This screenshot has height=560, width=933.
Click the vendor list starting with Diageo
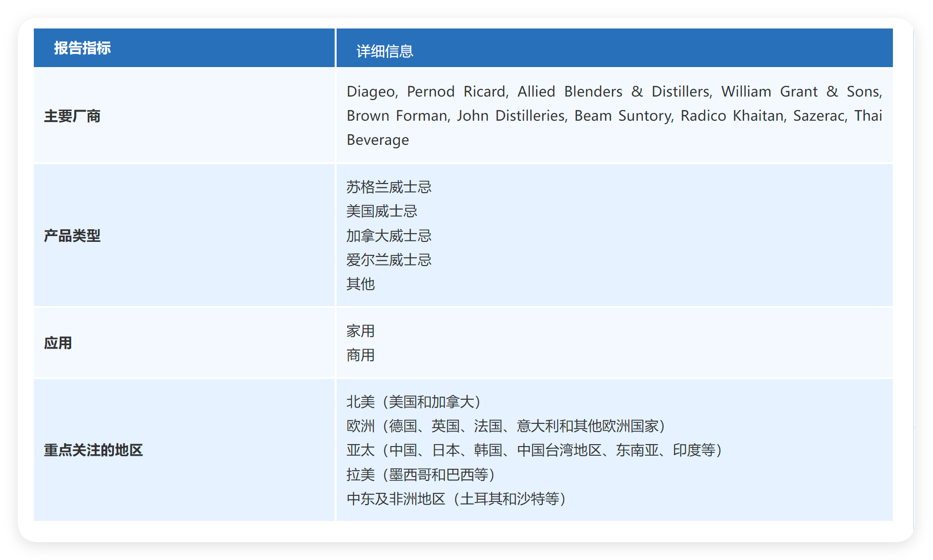[x=614, y=115]
